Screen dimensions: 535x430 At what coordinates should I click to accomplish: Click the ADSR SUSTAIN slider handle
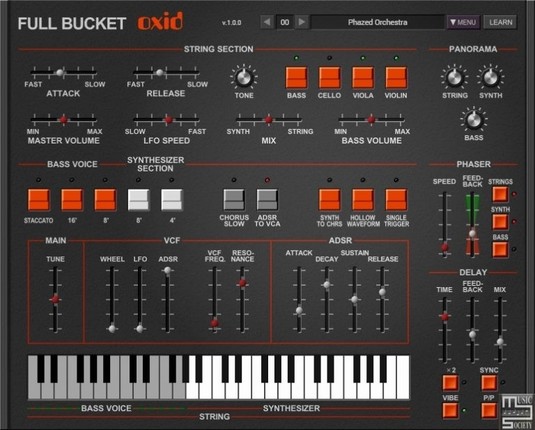pyautogui.click(x=354, y=299)
